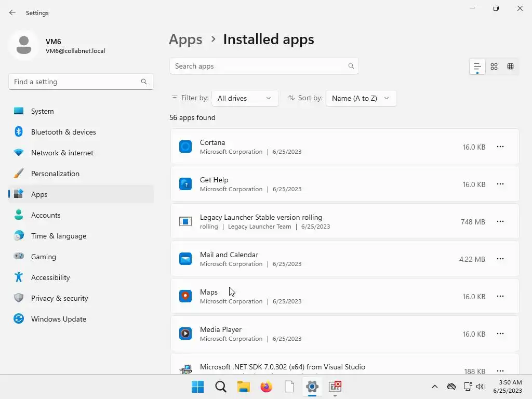Open more options for Mail and Calendar
The image size is (532, 399).
coord(500,259)
